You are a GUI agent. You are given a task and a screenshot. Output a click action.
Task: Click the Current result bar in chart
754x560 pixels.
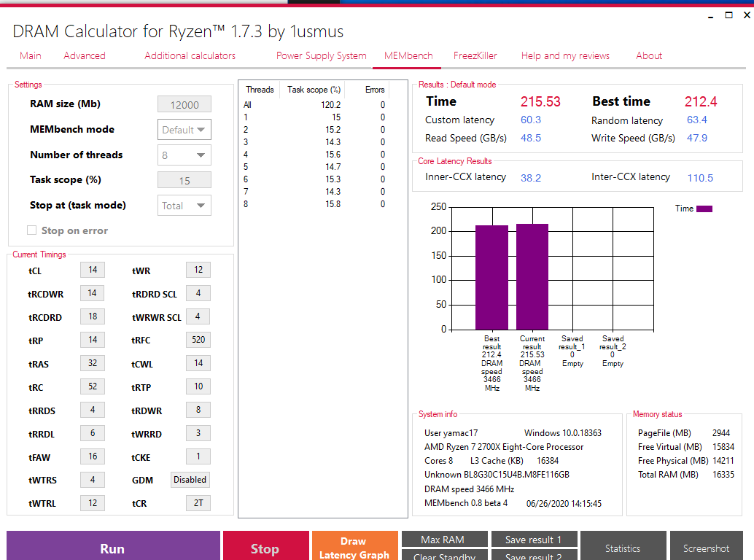(x=532, y=277)
